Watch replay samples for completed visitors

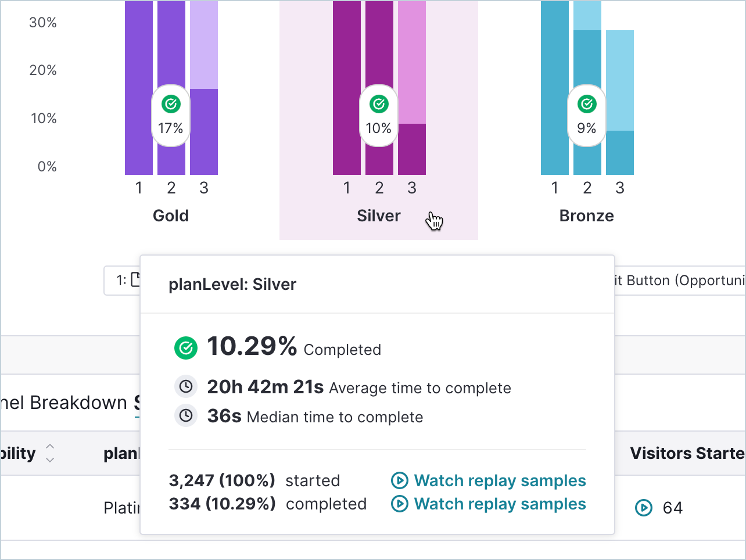click(500, 504)
